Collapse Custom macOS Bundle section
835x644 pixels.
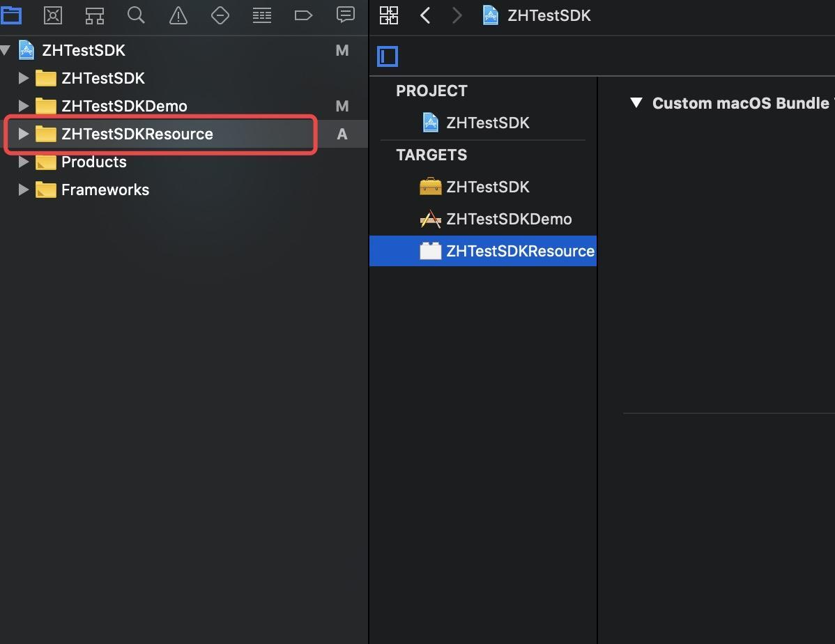tap(636, 103)
